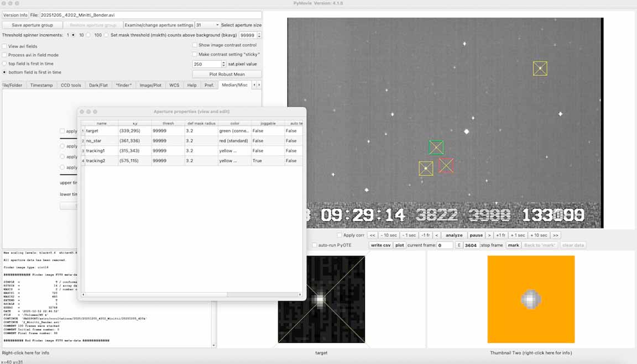Image resolution: width=637 pixels, height=364 pixels.
Task: Select top field is first in time
Action: [x=5, y=64]
